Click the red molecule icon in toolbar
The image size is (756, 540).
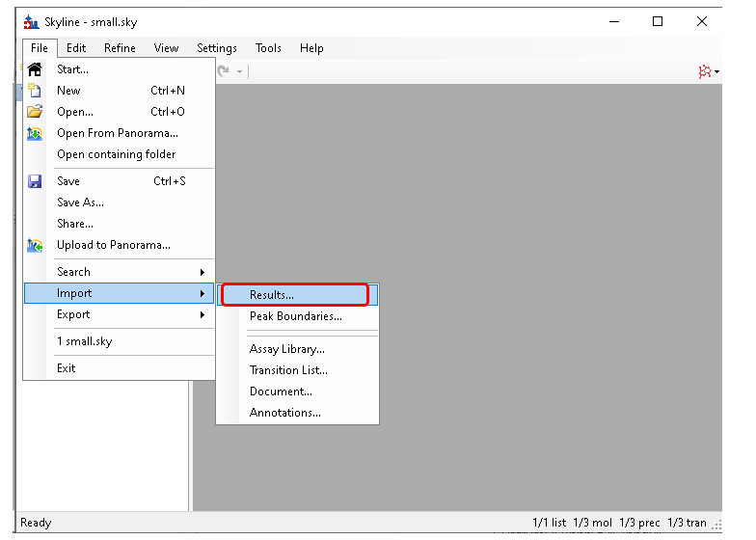(705, 72)
